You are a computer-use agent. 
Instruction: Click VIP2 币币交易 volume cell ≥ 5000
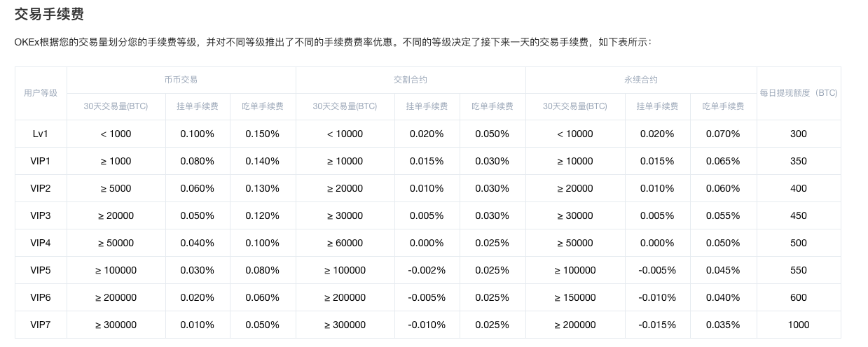(x=116, y=188)
